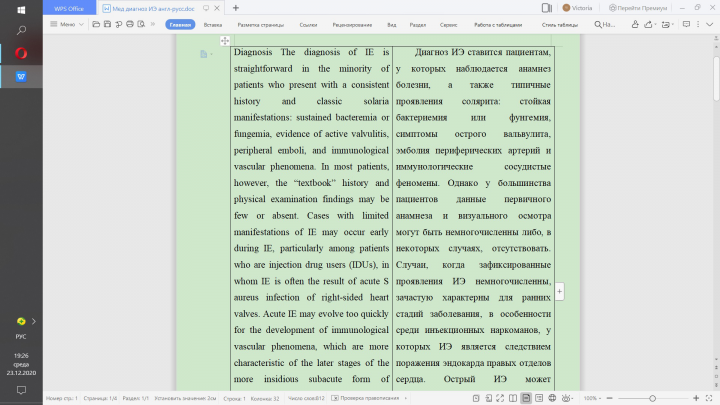Select the print layout view icon

tap(526, 398)
